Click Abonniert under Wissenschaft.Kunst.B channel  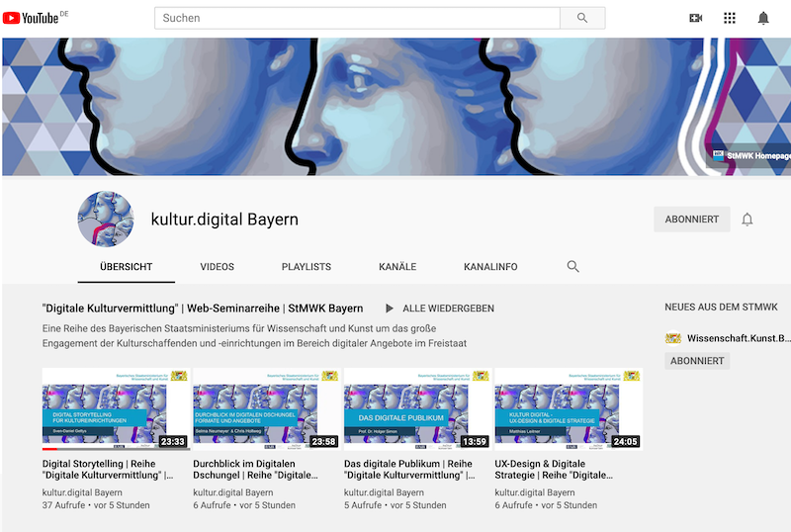tap(697, 361)
